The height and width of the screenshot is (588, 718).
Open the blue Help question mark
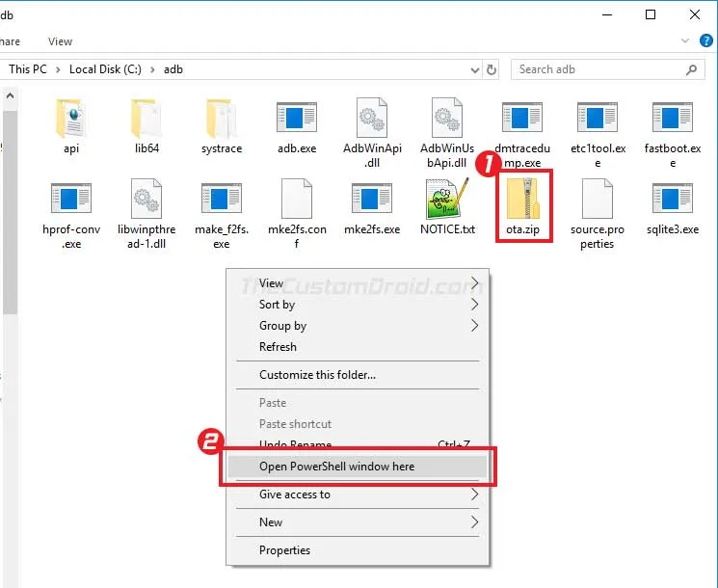click(x=706, y=40)
